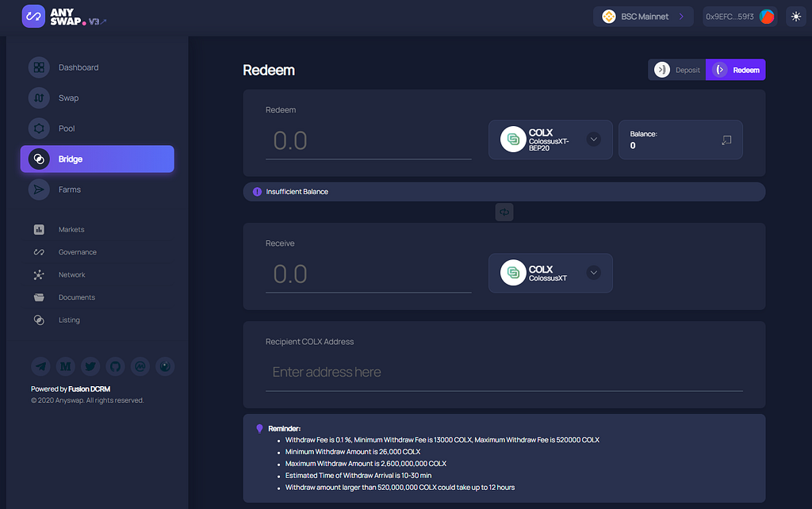Switch to the Redeem tab
Screen dimensions: 812x509
[x=735, y=70]
